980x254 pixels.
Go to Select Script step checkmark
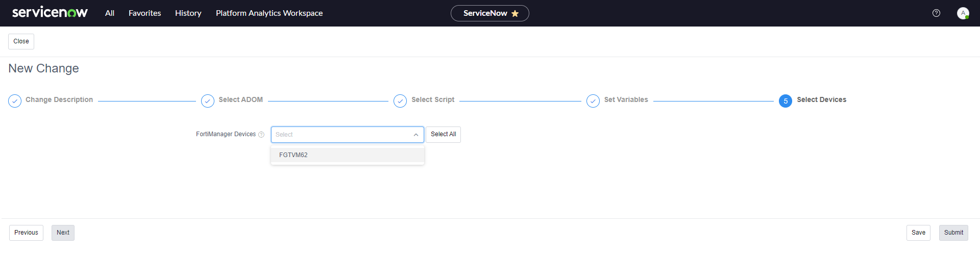tap(400, 101)
